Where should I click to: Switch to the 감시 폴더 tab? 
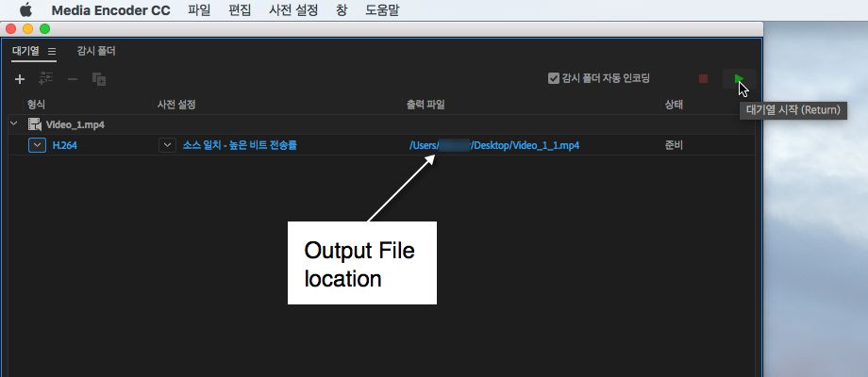pyautogui.click(x=96, y=52)
